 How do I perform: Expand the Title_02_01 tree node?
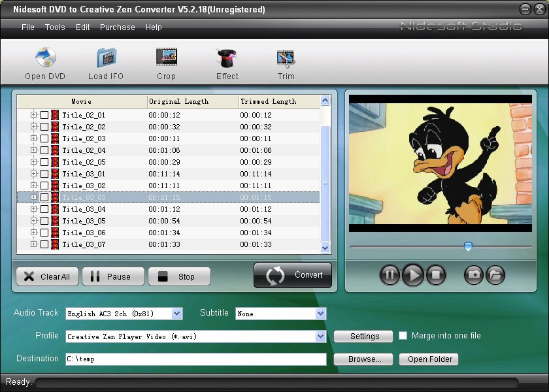coord(33,114)
